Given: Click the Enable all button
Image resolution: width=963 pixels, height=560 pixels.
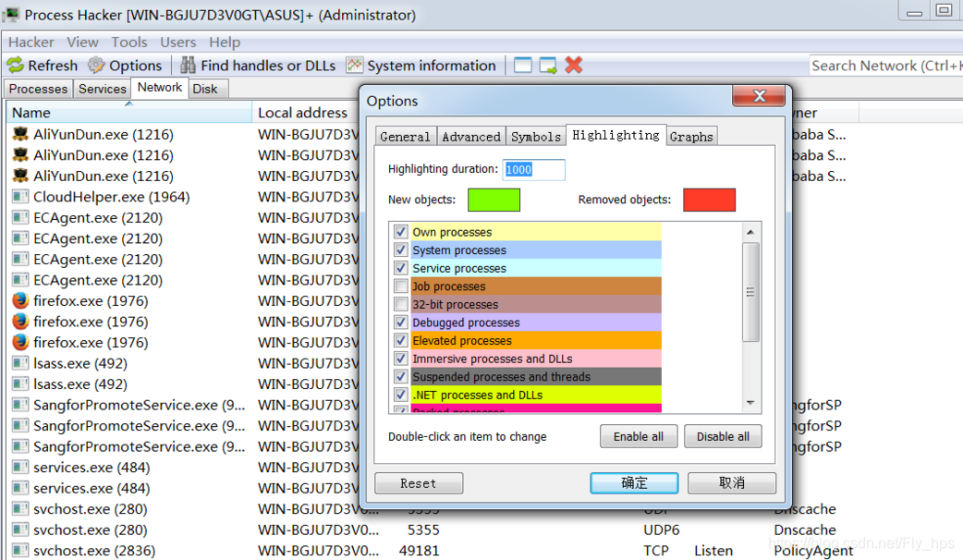Looking at the screenshot, I should [x=639, y=436].
